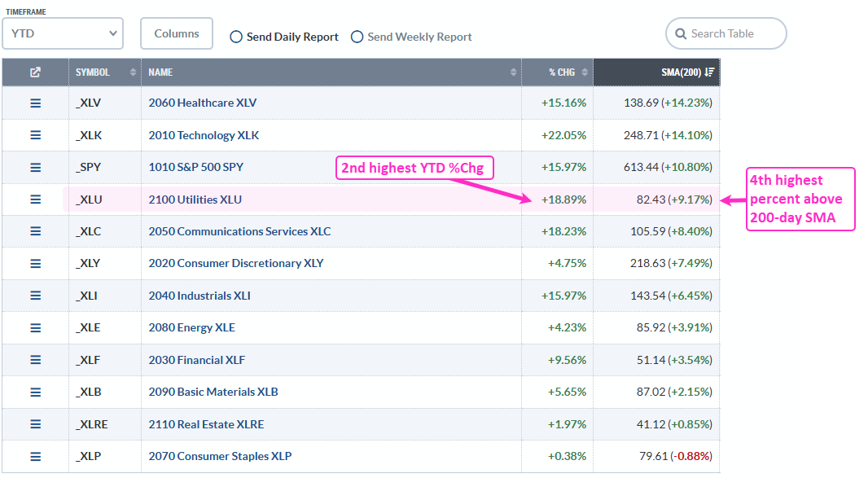
Task: Click the Search Table input field
Action: pyautogui.click(x=733, y=34)
